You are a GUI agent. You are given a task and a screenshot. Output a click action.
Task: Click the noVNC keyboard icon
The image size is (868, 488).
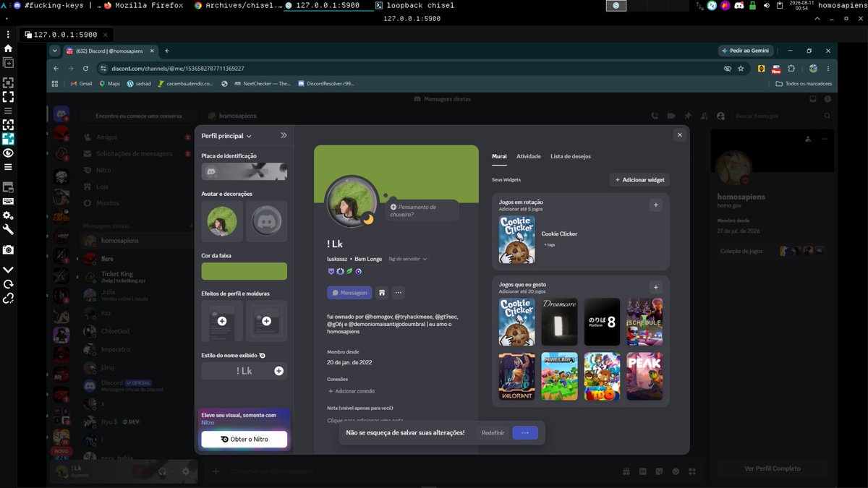[8, 201]
